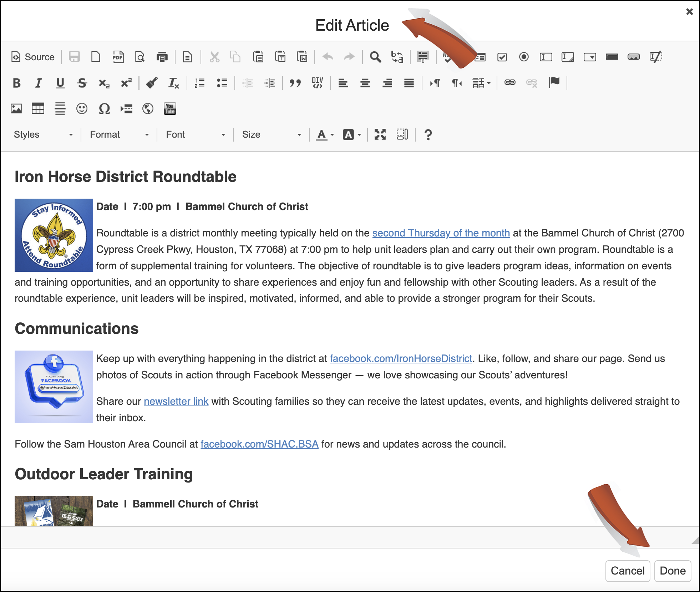Insert block quote formatting

point(295,83)
